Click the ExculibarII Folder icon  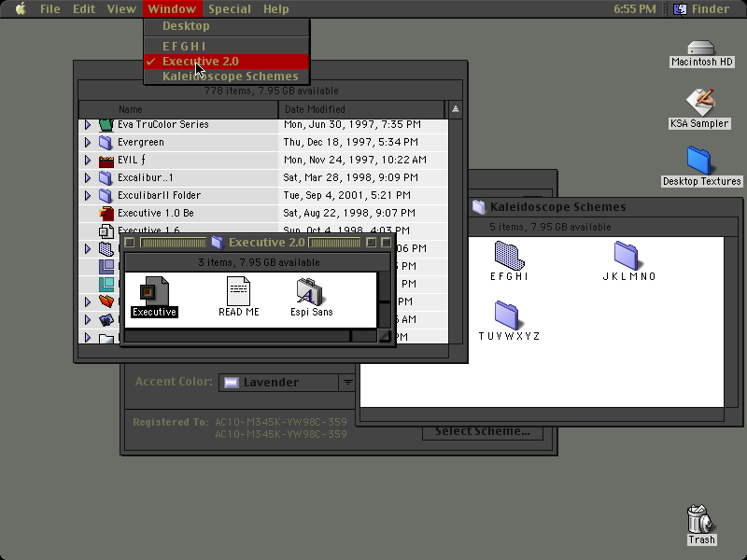pos(106,195)
